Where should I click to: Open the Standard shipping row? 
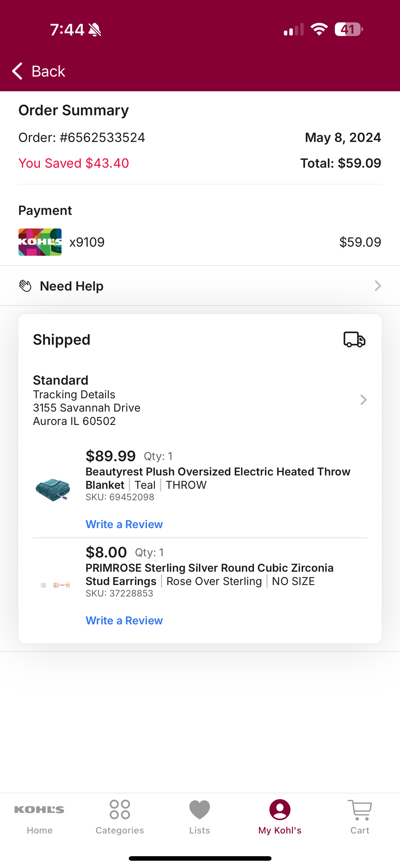(x=200, y=400)
